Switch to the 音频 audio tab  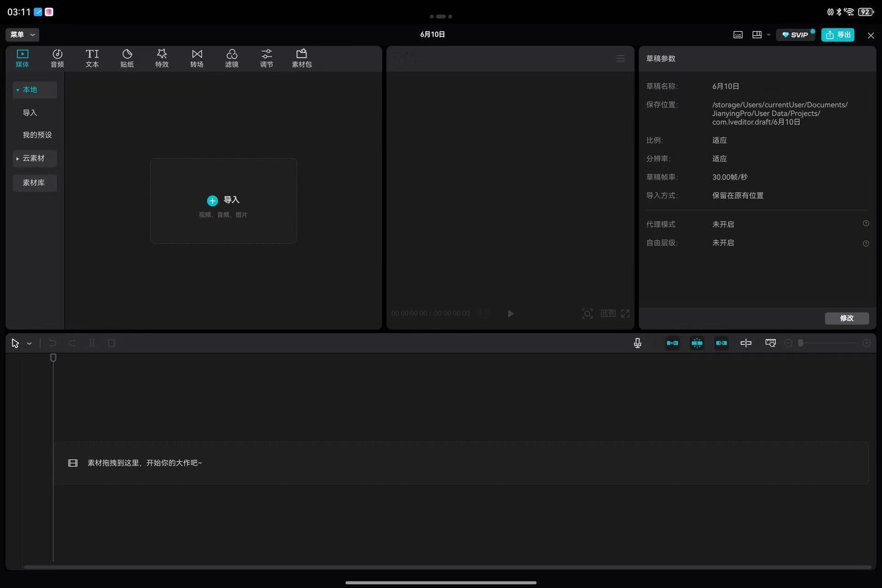tap(57, 58)
